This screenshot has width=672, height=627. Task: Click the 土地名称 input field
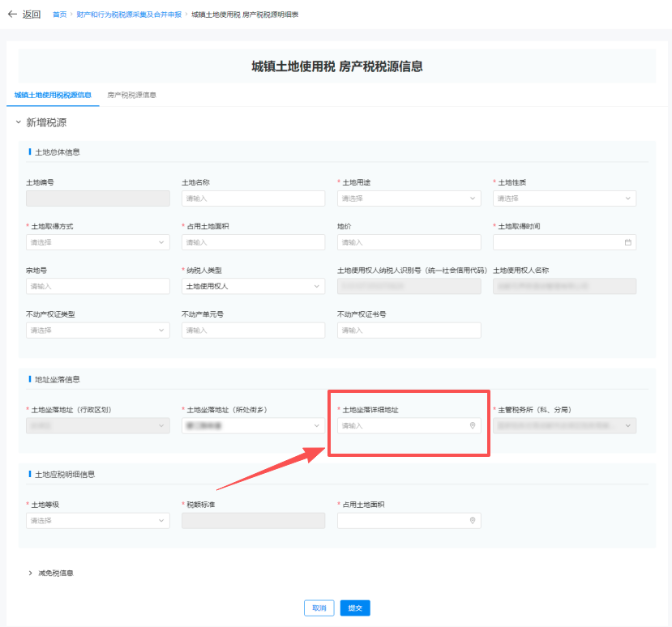click(253, 198)
